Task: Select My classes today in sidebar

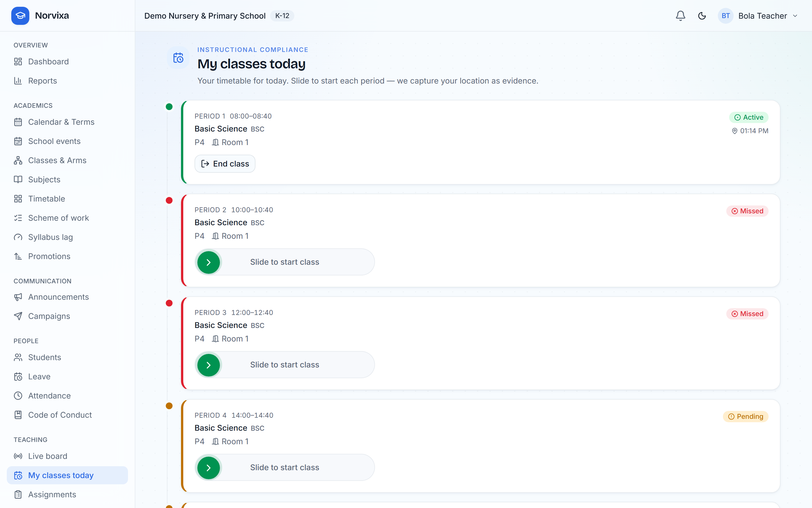Action: [67, 476]
